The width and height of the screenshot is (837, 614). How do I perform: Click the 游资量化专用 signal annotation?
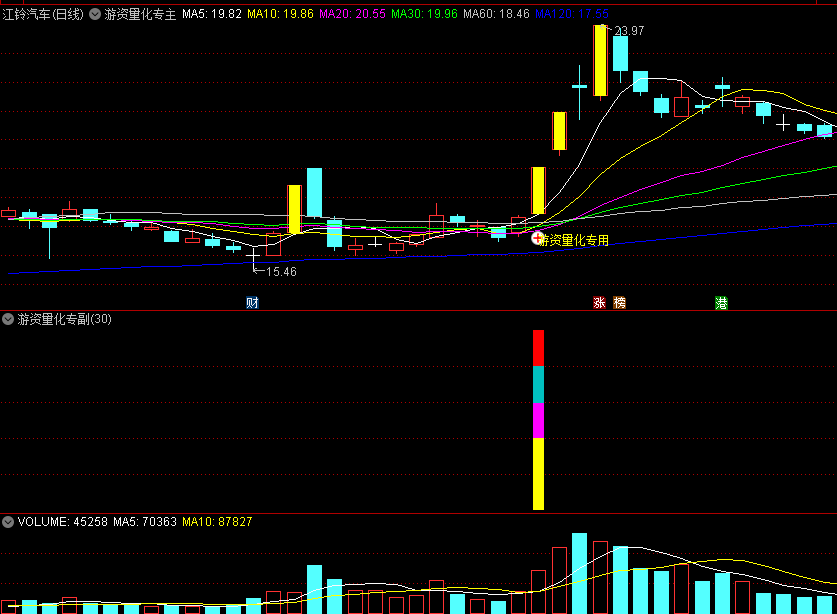click(575, 240)
